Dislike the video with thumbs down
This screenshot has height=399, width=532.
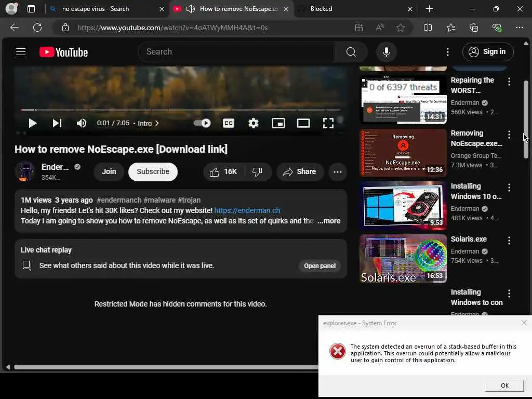pyautogui.click(x=258, y=171)
